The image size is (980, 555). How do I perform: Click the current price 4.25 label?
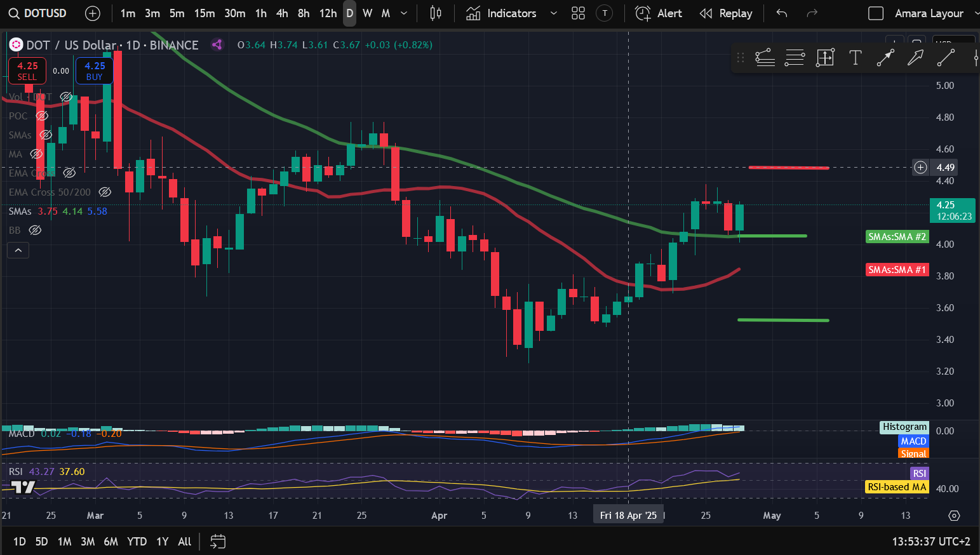coord(954,210)
